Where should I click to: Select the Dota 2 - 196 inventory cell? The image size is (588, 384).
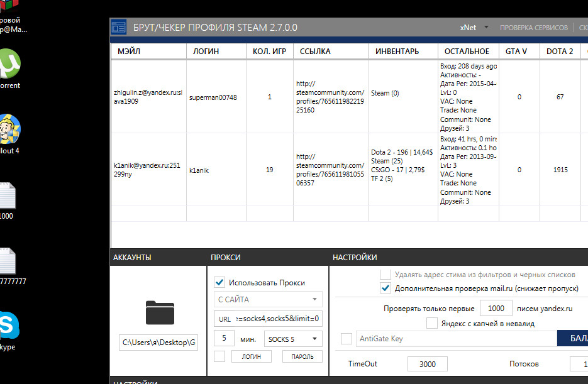coord(403,170)
